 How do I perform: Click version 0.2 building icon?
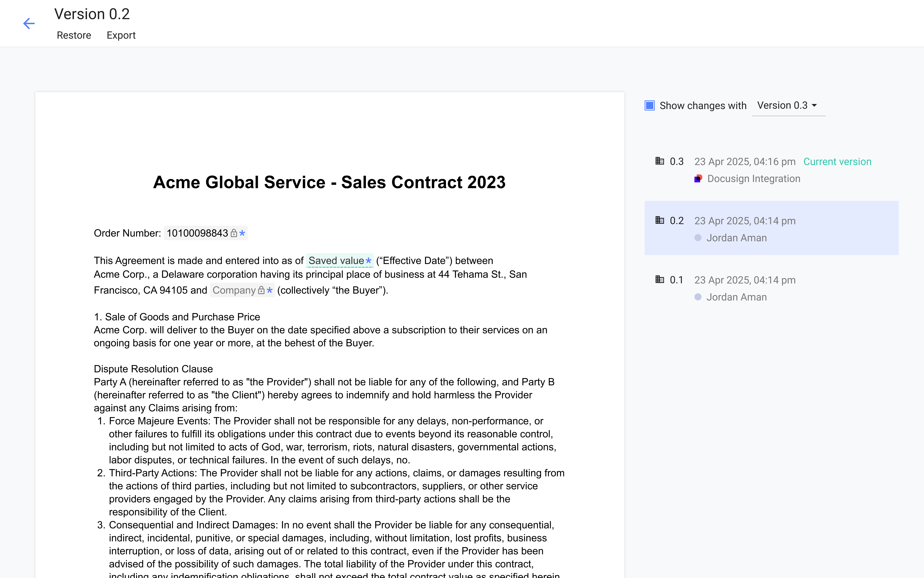pos(659,220)
